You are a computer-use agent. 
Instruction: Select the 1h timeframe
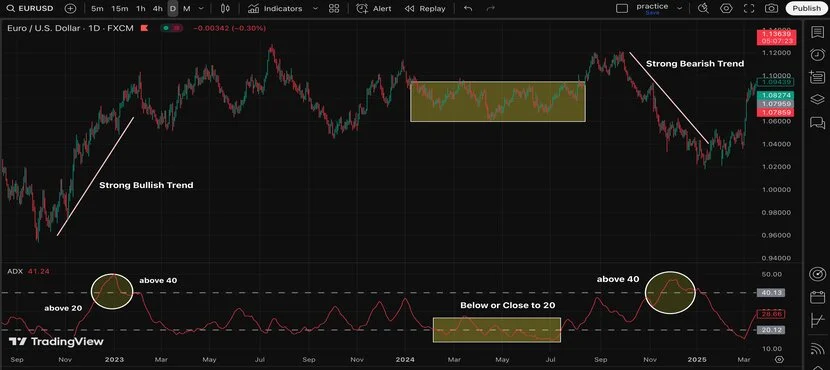pyautogui.click(x=140, y=8)
